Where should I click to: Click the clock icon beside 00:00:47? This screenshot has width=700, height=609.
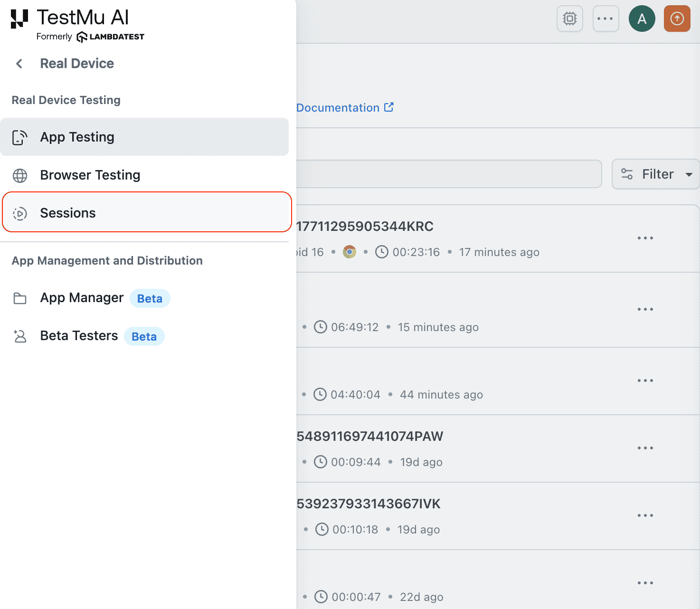(x=321, y=597)
